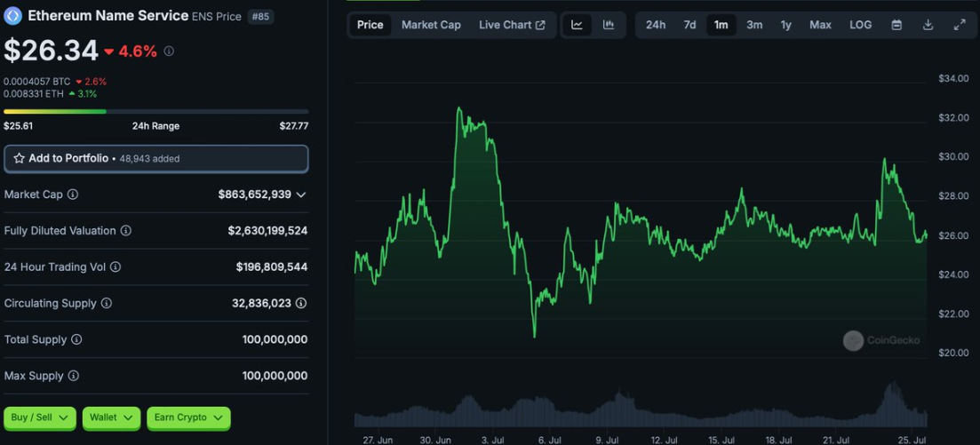Click the $2,630,199,524 valuation value

point(267,231)
